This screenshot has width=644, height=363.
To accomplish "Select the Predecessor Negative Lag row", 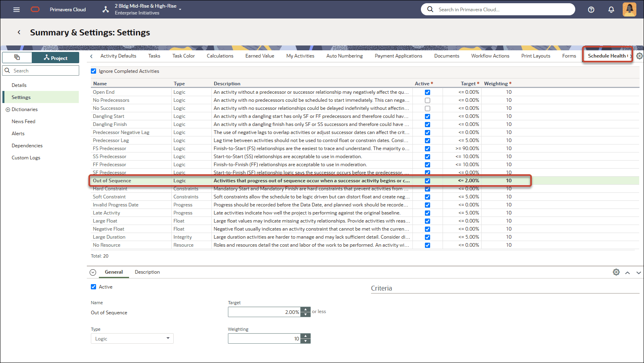I will pos(365,132).
